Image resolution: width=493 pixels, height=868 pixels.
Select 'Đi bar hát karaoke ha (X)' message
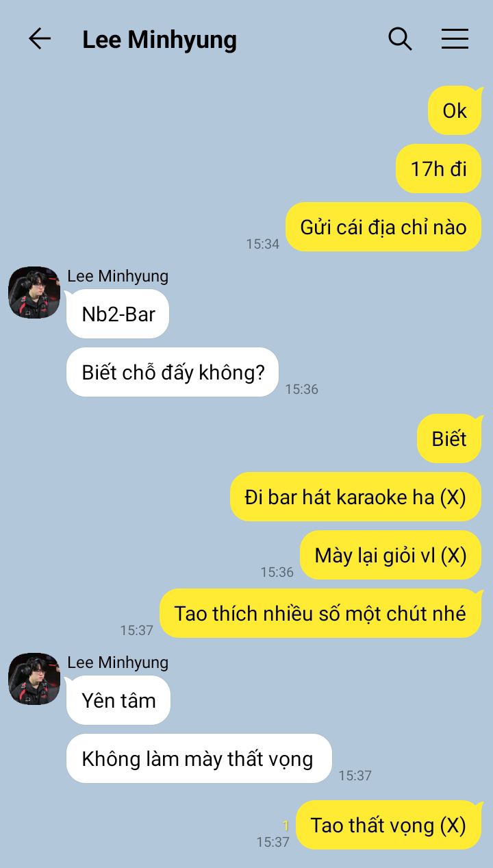click(x=355, y=497)
